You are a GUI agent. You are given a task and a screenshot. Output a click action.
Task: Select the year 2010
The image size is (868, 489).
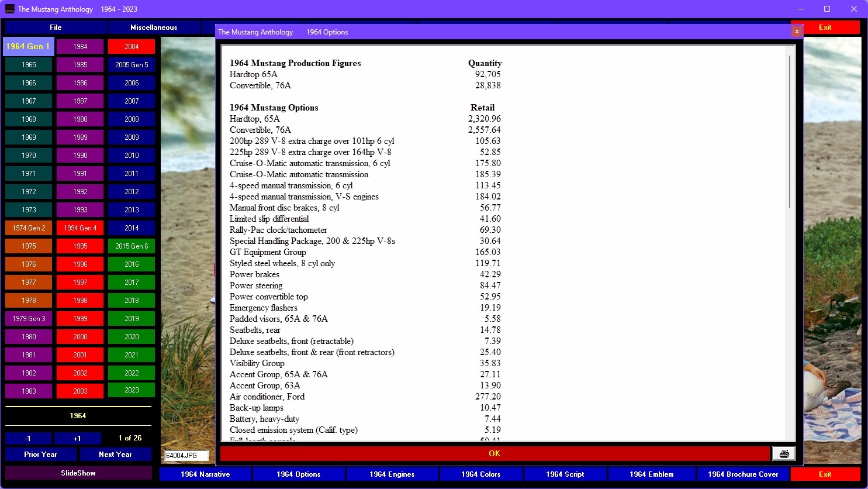pos(132,156)
